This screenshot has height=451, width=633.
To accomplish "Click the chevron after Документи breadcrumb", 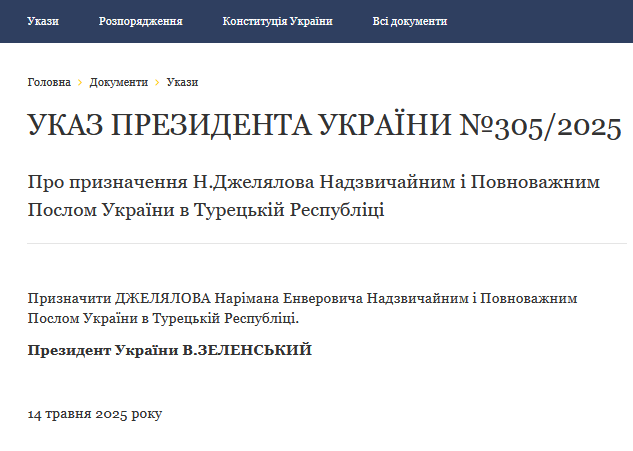I will [x=157, y=82].
